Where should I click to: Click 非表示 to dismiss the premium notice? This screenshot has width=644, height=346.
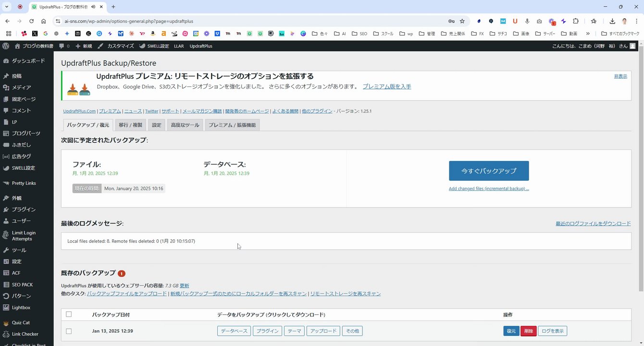pos(620,76)
